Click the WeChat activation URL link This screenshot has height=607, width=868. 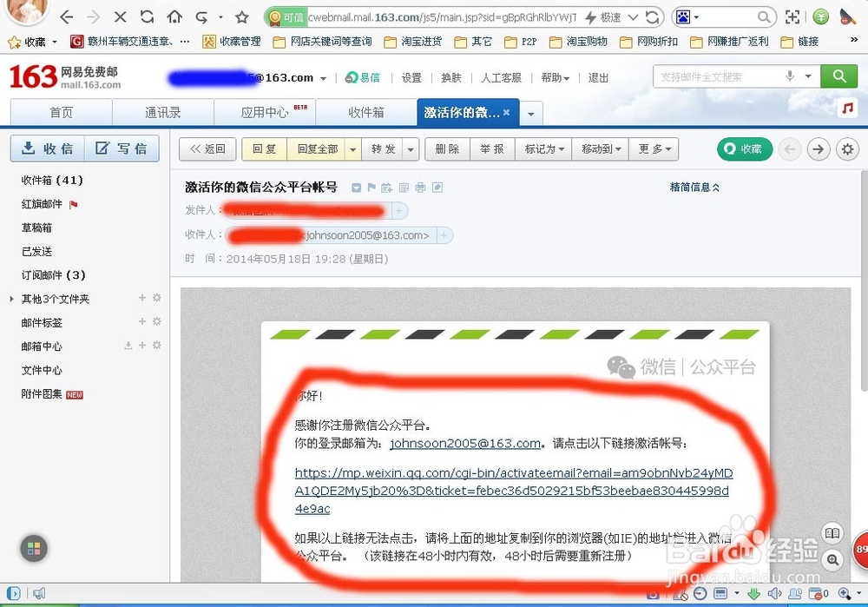click(513, 490)
